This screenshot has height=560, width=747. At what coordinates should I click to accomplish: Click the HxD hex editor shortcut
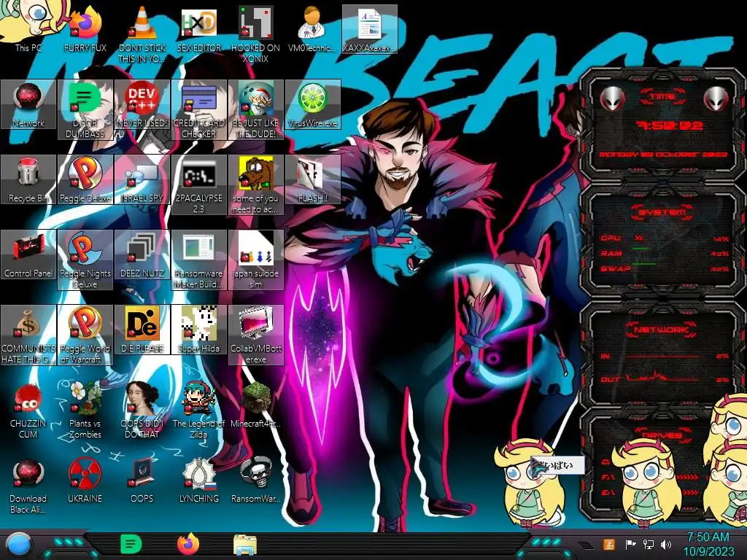point(198,28)
